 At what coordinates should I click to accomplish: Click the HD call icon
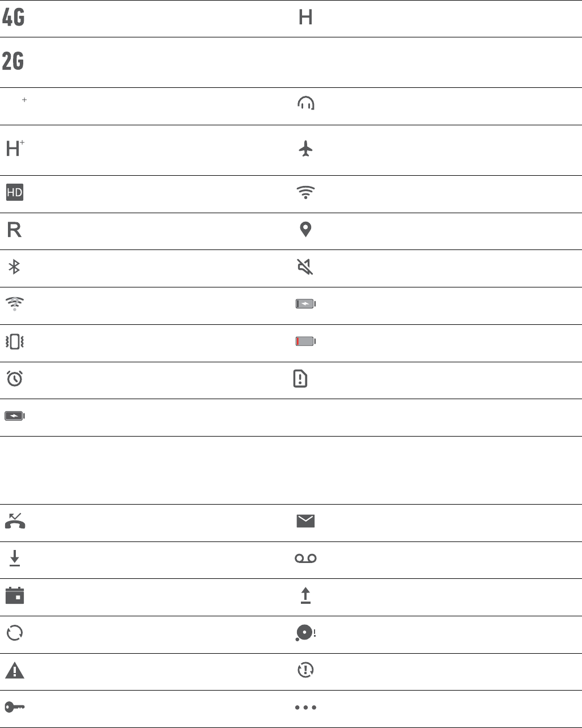click(x=14, y=193)
